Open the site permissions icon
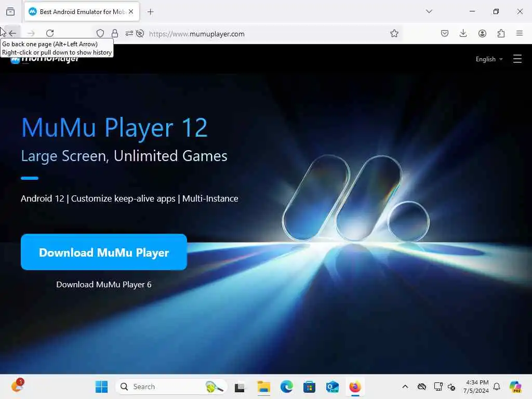Image resolution: width=532 pixels, height=399 pixels. pos(129,33)
